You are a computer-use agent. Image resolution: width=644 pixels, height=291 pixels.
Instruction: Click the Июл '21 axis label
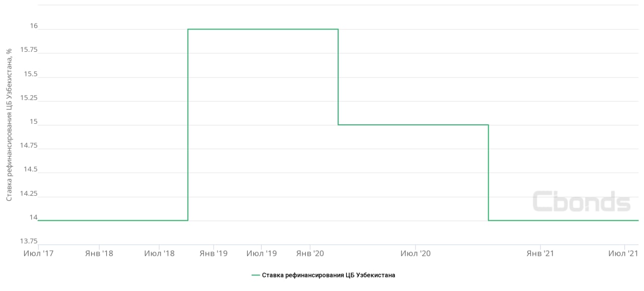click(x=623, y=253)
